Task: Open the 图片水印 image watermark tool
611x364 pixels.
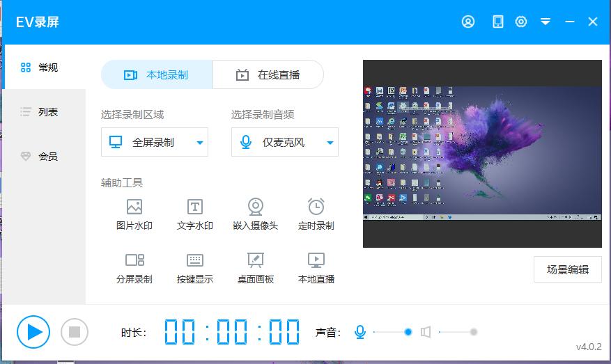Action: (134, 214)
